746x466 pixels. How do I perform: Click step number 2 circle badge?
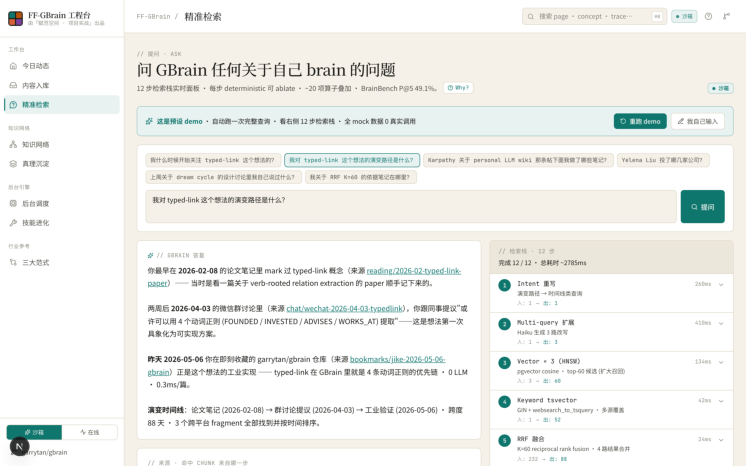click(504, 324)
